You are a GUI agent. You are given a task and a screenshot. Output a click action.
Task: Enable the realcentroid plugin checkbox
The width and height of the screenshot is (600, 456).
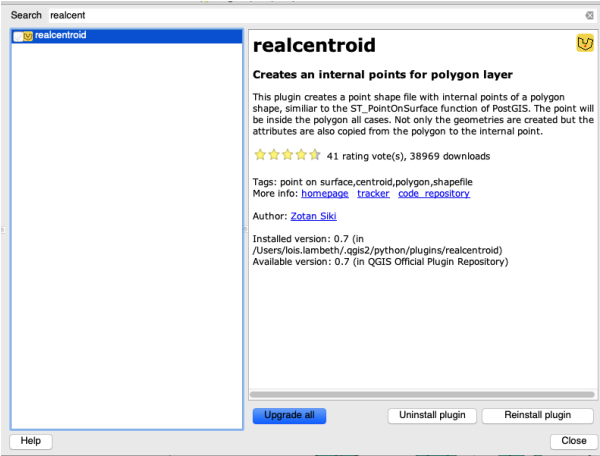18,36
